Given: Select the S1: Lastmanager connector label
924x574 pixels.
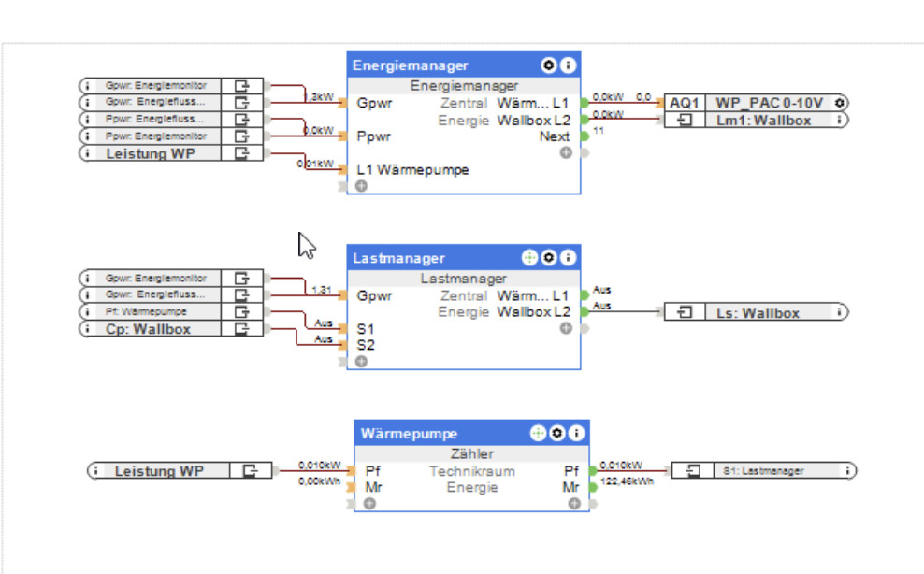Looking at the screenshot, I should [x=763, y=471].
